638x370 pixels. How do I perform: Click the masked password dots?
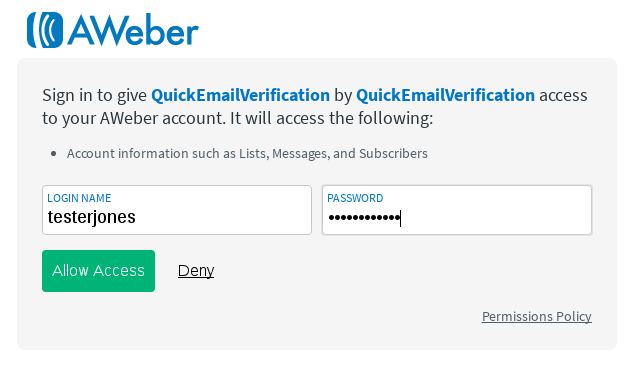(x=364, y=218)
